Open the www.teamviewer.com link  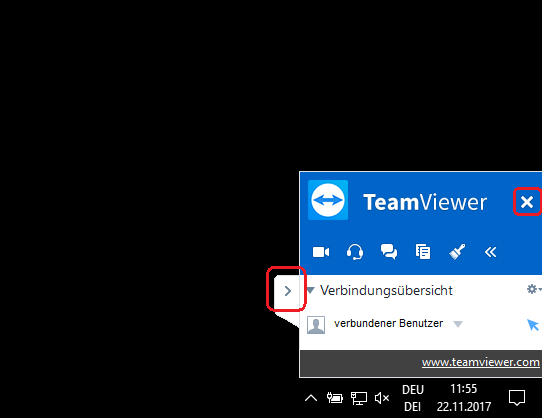pyautogui.click(x=480, y=362)
